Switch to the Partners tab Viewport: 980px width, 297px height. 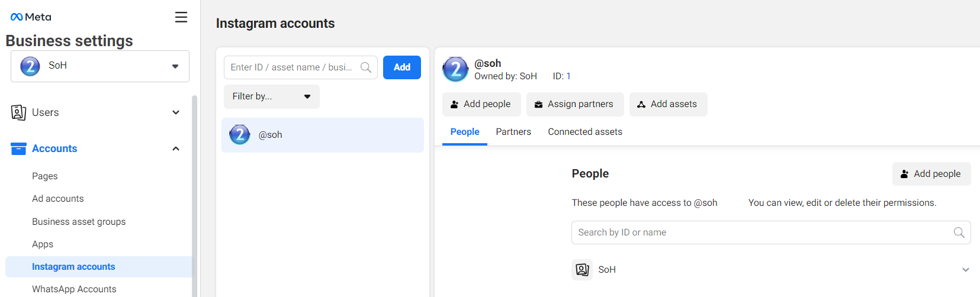(x=513, y=132)
